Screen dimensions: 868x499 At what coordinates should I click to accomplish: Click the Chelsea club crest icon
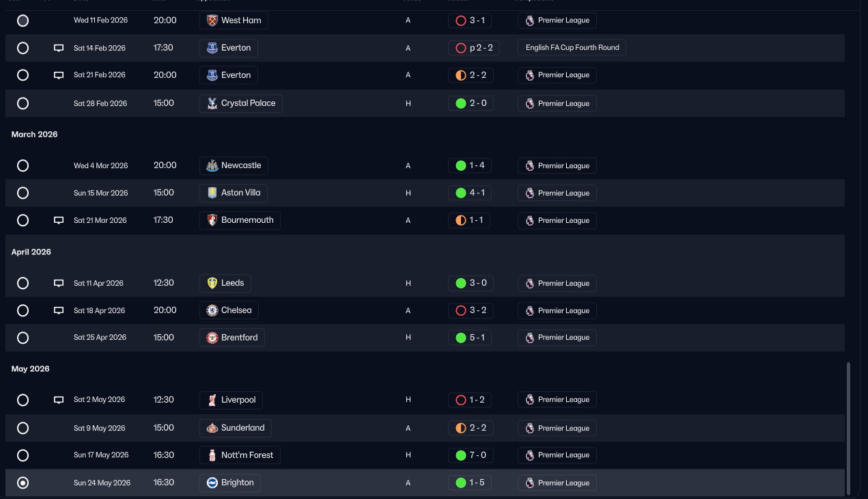212,310
